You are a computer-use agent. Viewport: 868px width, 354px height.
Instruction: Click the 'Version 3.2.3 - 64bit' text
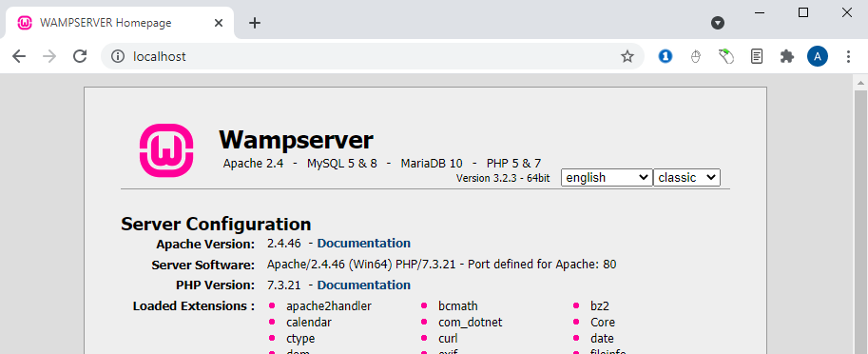click(x=503, y=178)
